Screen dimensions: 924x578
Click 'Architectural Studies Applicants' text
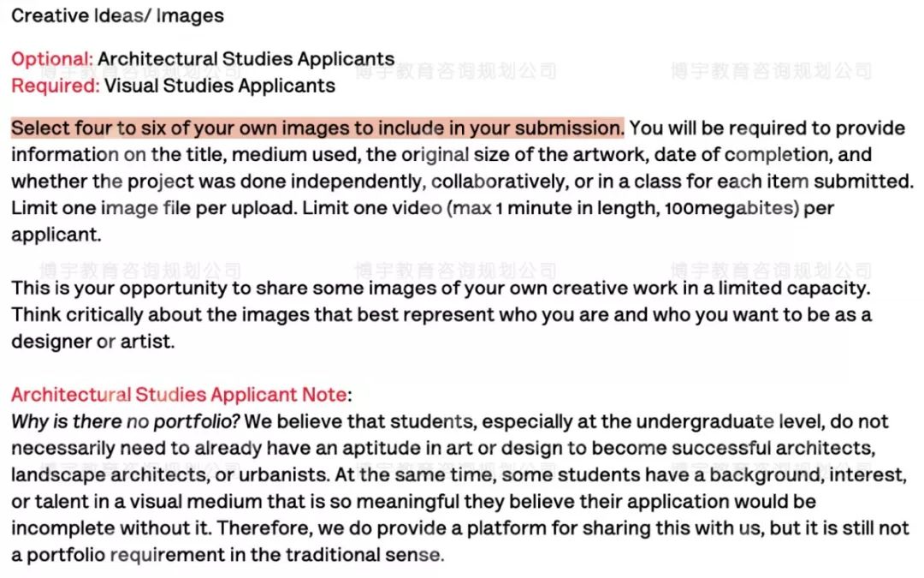tap(246, 59)
